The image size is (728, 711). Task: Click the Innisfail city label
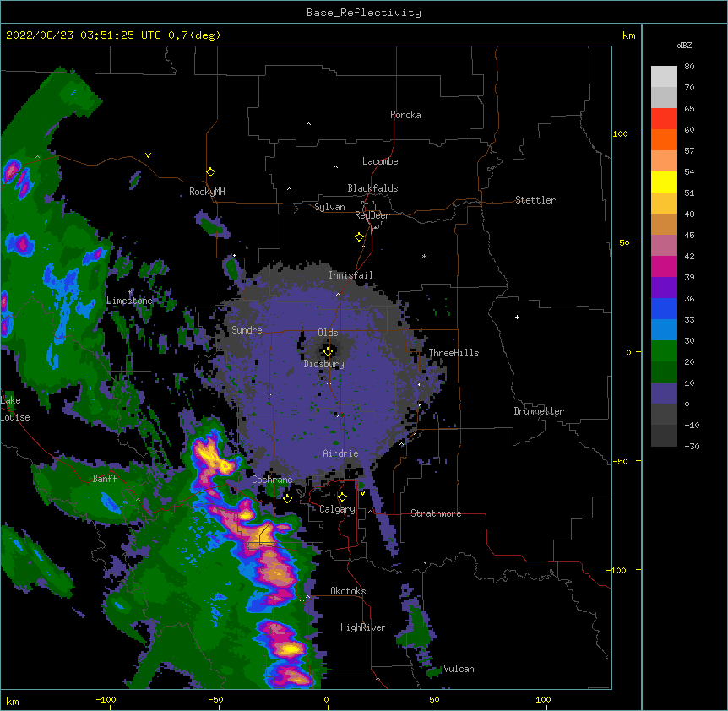[350, 275]
